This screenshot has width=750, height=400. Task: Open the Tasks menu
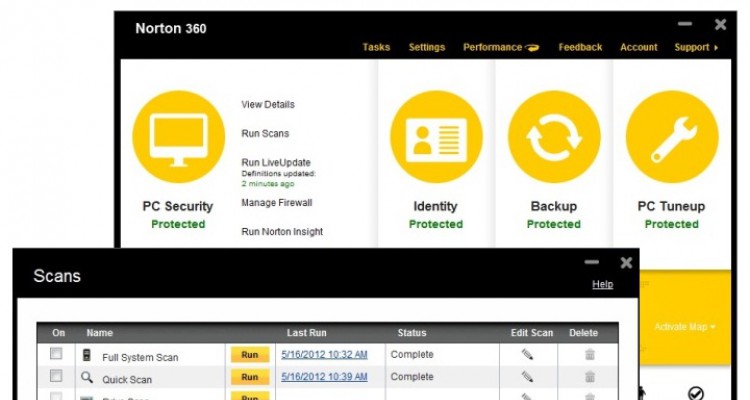pyautogui.click(x=376, y=47)
